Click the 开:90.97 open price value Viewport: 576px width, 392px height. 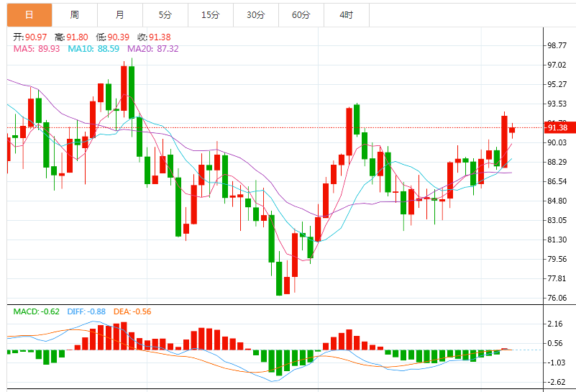click(x=30, y=37)
